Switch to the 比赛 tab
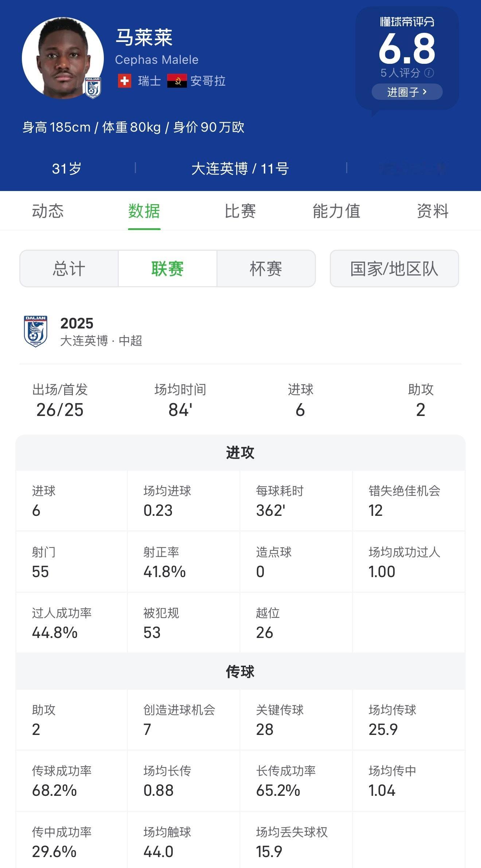Screen dimensions: 481x868 pos(240,211)
